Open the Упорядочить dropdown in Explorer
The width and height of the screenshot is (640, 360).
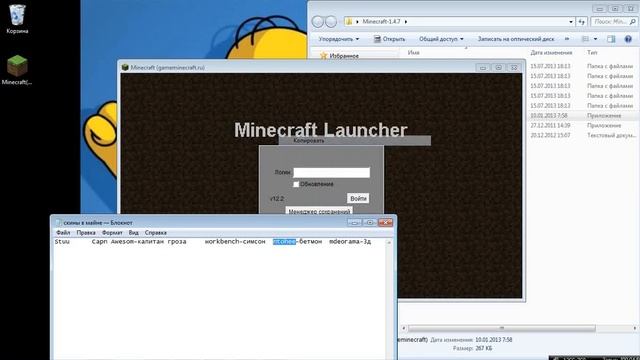pyautogui.click(x=339, y=39)
